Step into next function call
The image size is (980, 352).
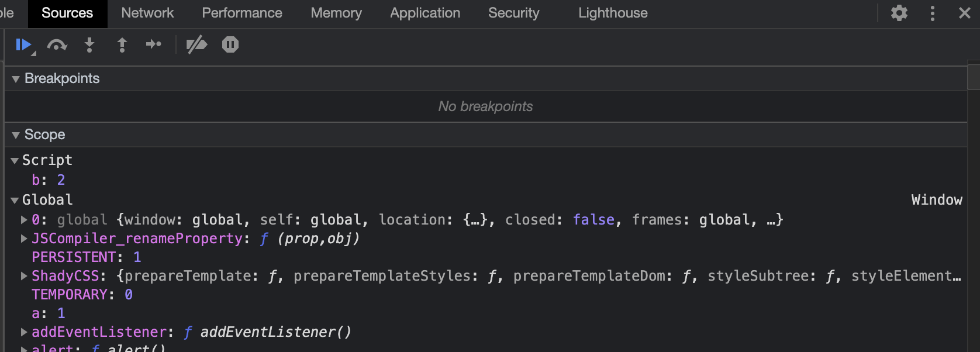[x=89, y=44]
